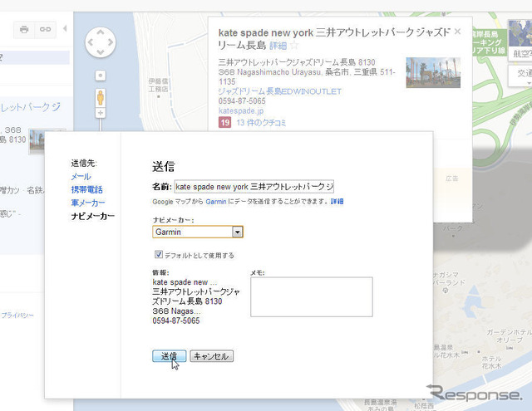Image resolution: width=532 pixels, height=411 pixels.
Task: Open 詳細 link next to place title
Action: click(278, 46)
